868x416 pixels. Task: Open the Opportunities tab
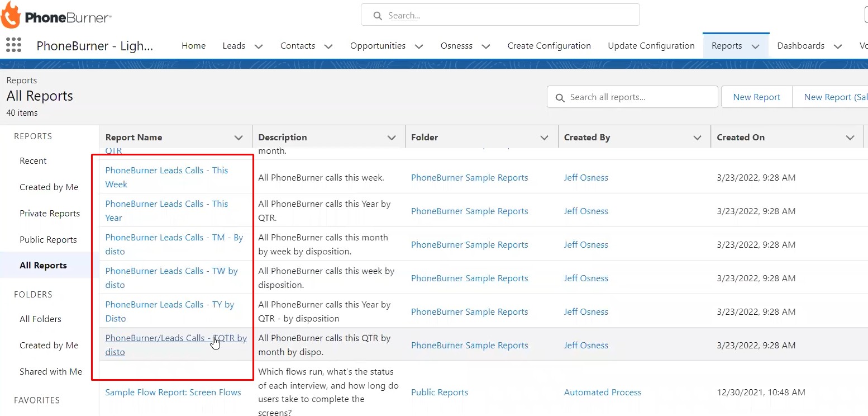(x=378, y=46)
